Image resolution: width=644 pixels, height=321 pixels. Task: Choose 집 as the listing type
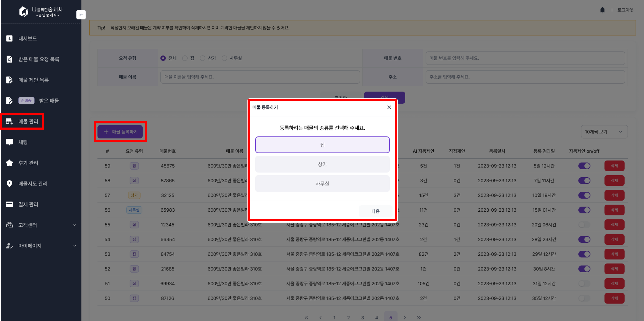click(322, 145)
